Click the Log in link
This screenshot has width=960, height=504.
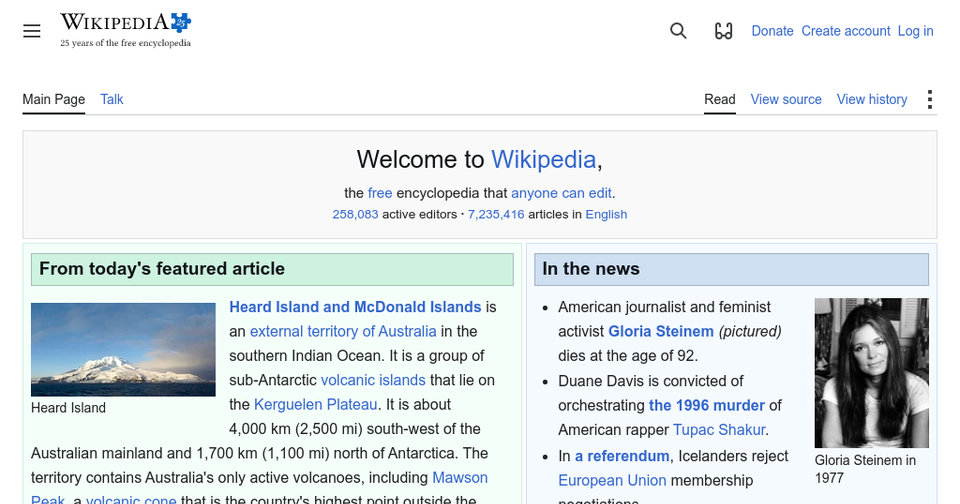click(915, 31)
